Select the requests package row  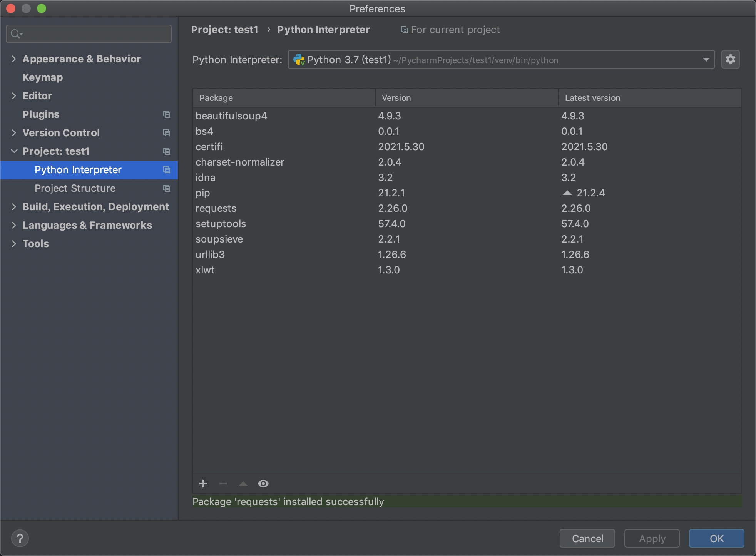(x=467, y=208)
